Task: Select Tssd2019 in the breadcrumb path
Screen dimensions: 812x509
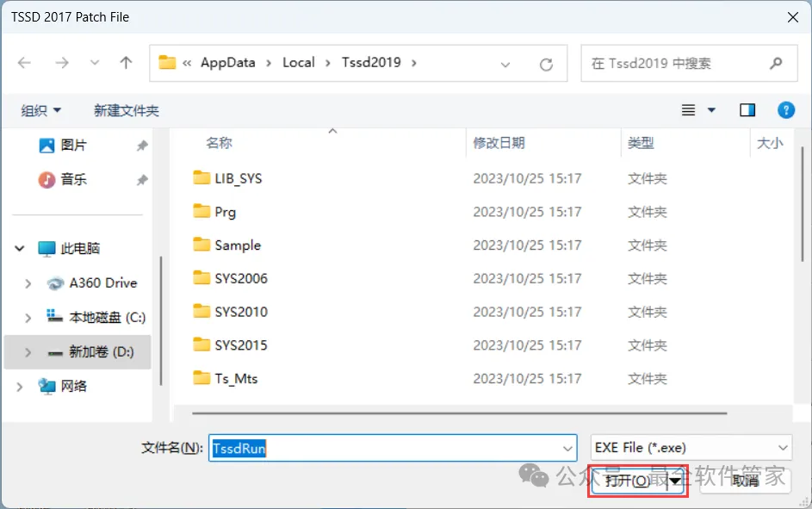Action: coord(371,63)
